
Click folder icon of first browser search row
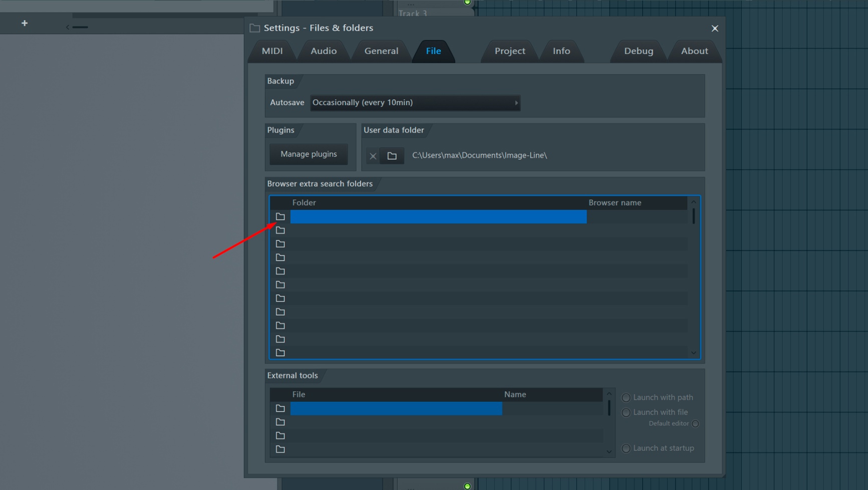(280, 216)
